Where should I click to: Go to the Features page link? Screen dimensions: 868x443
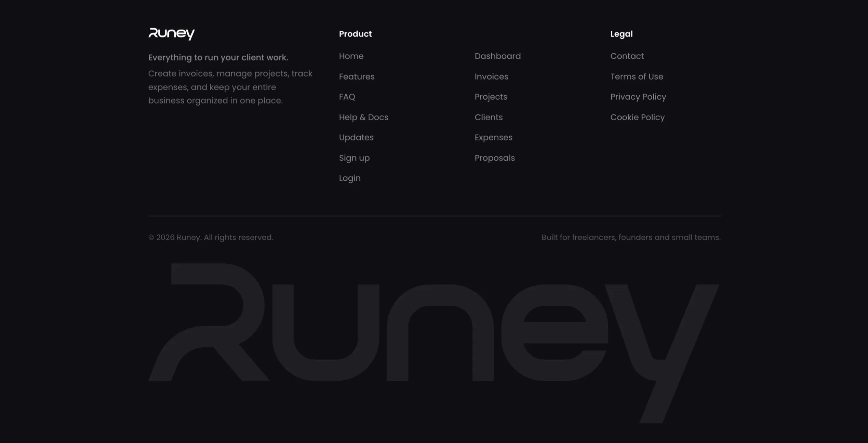pos(357,77)
